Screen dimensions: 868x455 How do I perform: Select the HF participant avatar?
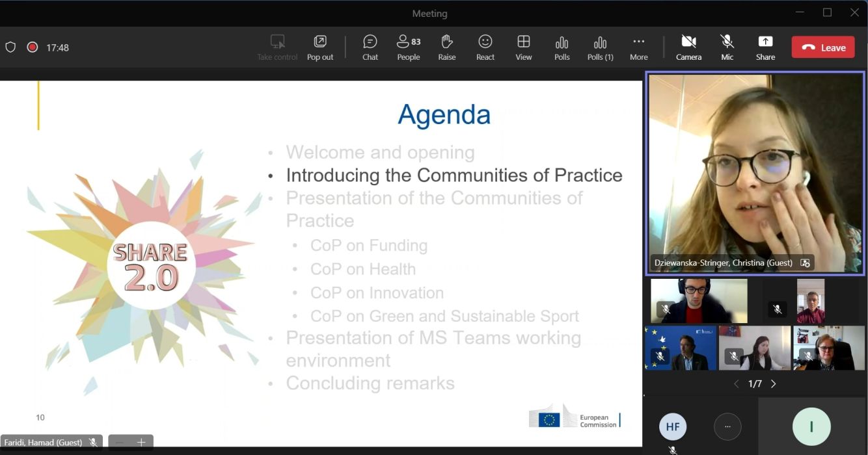click(672, 427)
